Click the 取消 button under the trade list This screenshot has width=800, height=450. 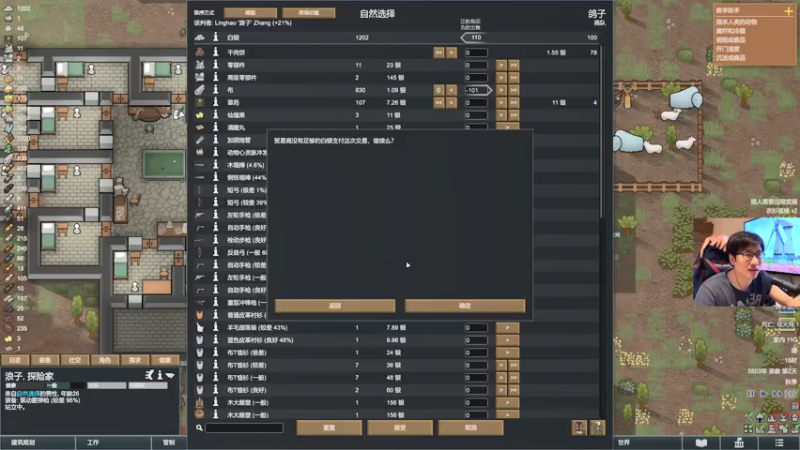(471, 428)
